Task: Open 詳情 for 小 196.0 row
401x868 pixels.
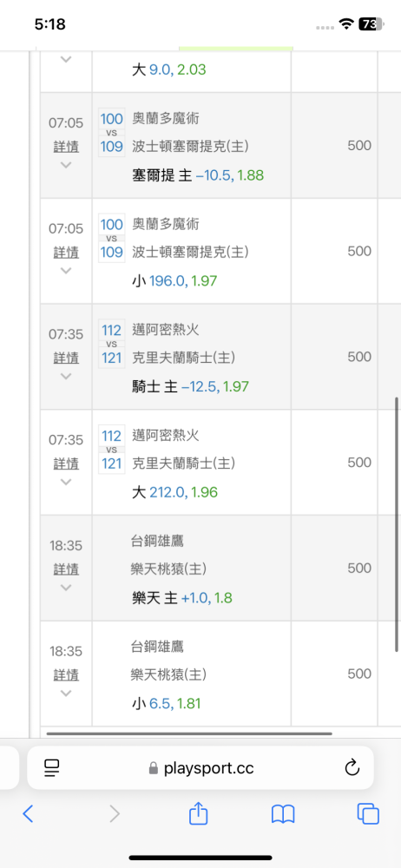Action: [x=66, y=253]
